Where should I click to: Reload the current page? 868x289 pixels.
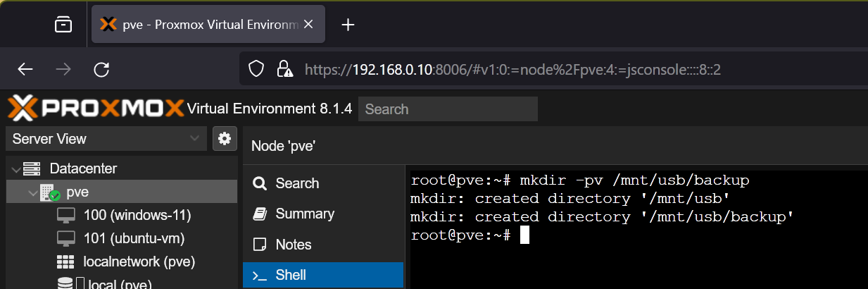point(101,69)
